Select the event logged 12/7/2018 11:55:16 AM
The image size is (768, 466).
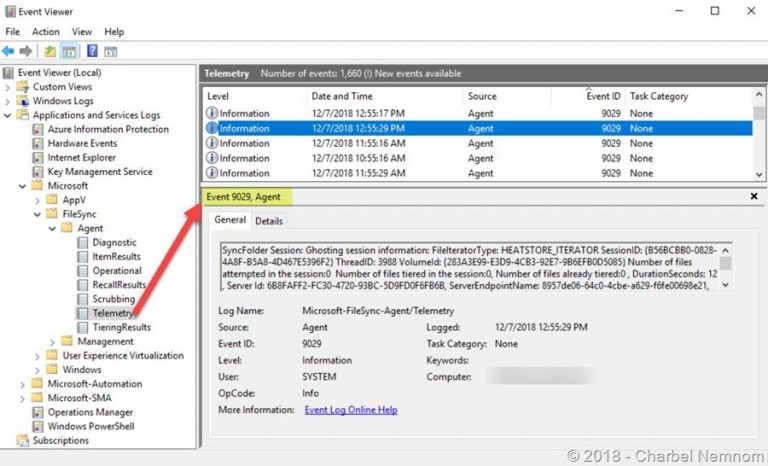pos(478,144)
